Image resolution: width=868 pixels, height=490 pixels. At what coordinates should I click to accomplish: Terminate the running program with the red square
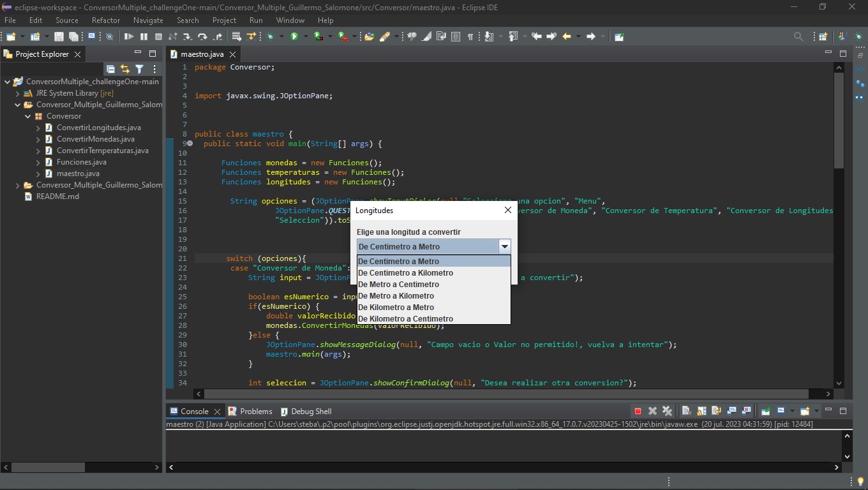pyautogui.click(x=638, y=411)
